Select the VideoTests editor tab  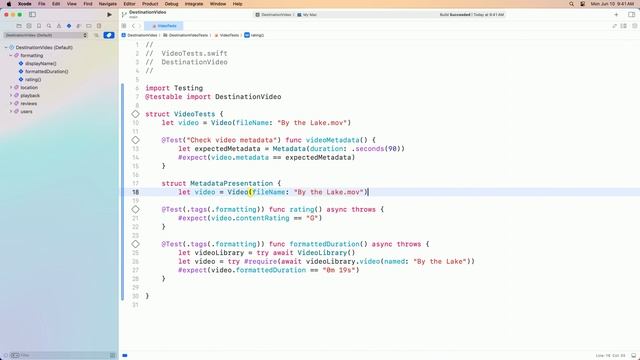click(164, 26)
